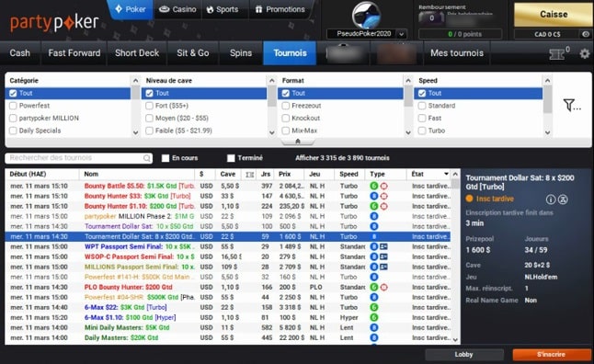Check the Moyen ($20 - $55) checkbox
Image resolution: width=594 pixels, height=364 pixels.
point(149,119)
